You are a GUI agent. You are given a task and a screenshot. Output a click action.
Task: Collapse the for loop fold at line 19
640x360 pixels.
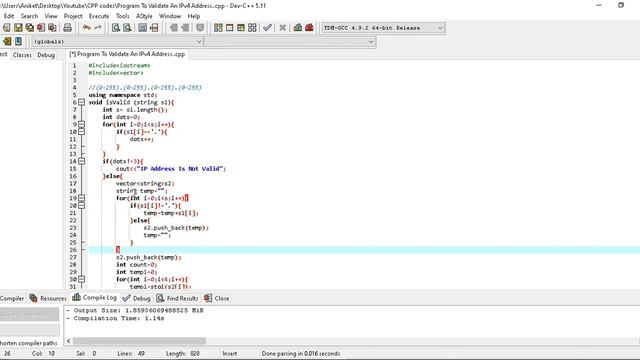82,198
